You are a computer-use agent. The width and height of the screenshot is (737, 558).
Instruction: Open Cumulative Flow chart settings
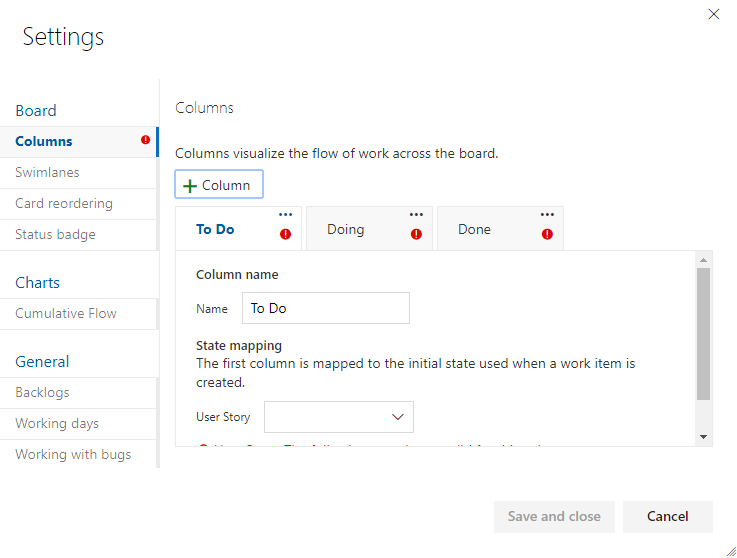click(78, 314)
